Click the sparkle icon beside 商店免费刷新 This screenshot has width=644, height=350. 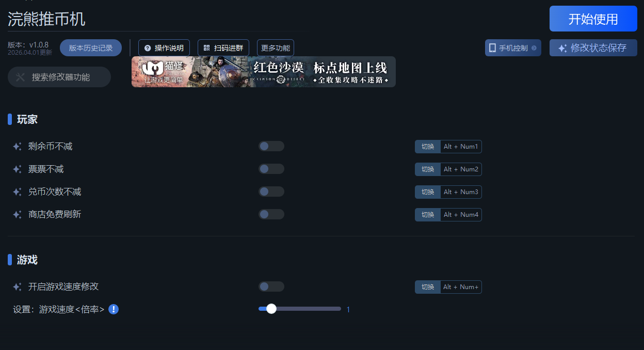(17, 215)
